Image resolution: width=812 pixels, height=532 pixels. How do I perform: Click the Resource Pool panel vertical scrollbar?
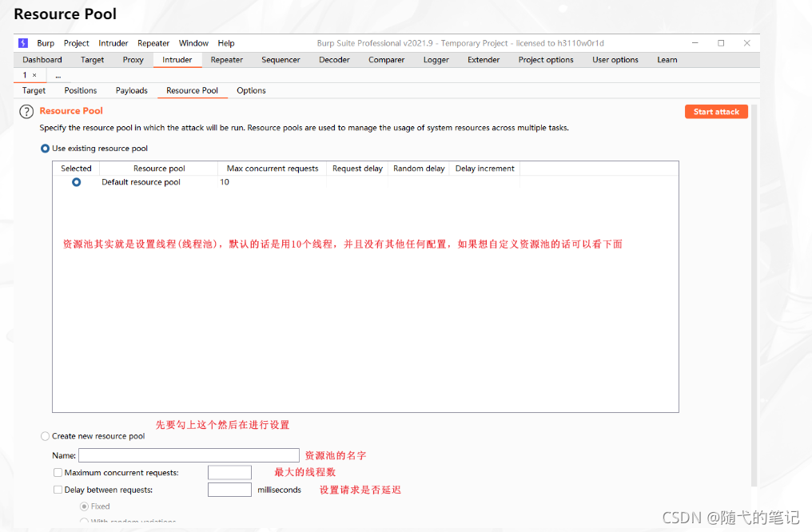754,295
